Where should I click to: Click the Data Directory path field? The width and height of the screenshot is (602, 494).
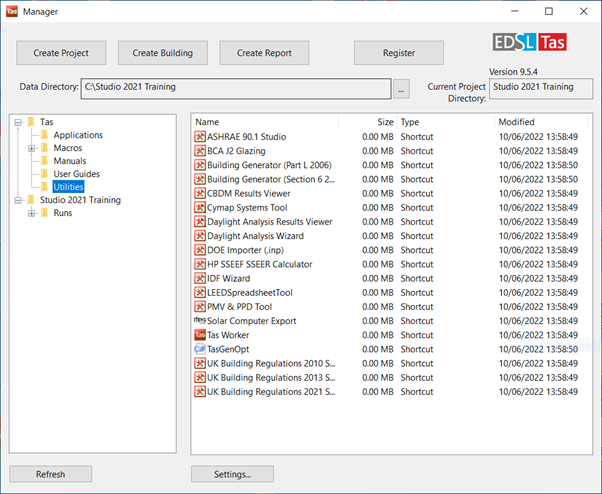pyautogui.click(x=236, y=89)
